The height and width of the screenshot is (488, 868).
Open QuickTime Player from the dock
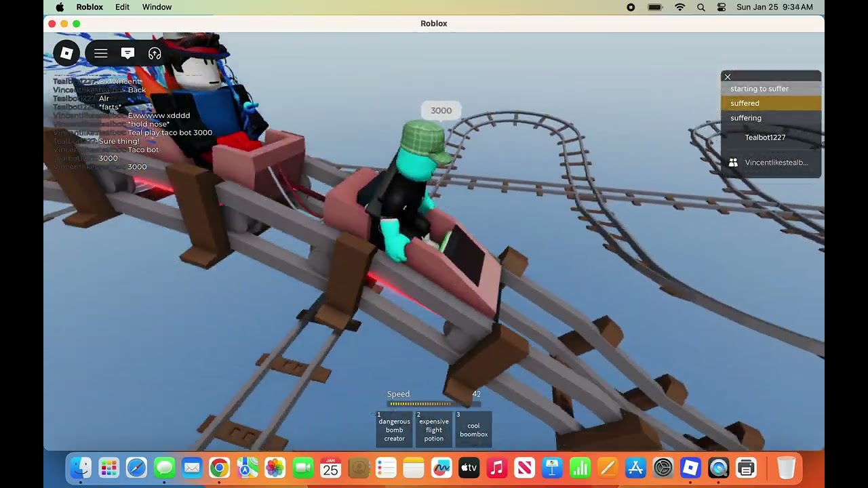(x=718, y=468)
